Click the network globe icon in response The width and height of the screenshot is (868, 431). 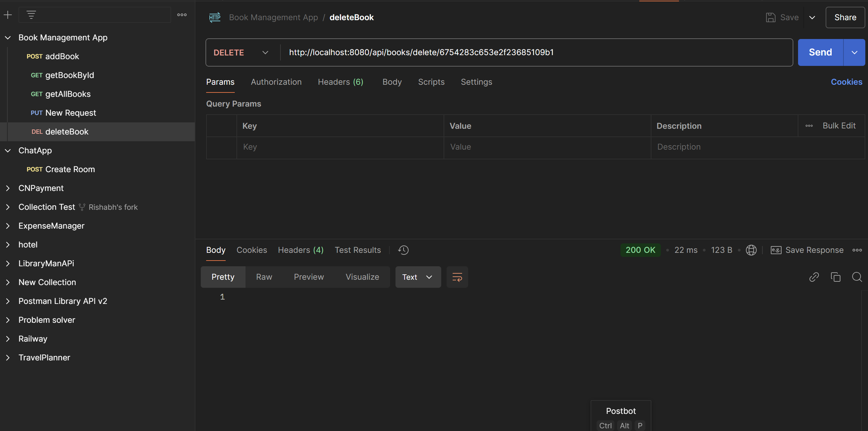pos(751,250)
